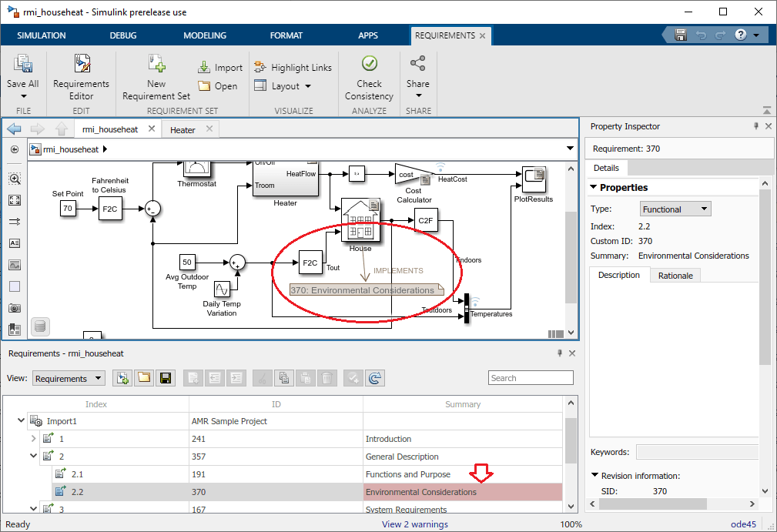Open the Heater model tab
The height and width of the screenshot is (532, 777).
pos(183,130)
